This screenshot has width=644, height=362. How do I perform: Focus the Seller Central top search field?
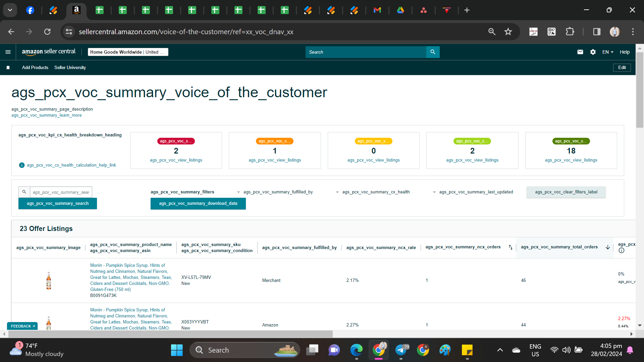click(366, 52)
